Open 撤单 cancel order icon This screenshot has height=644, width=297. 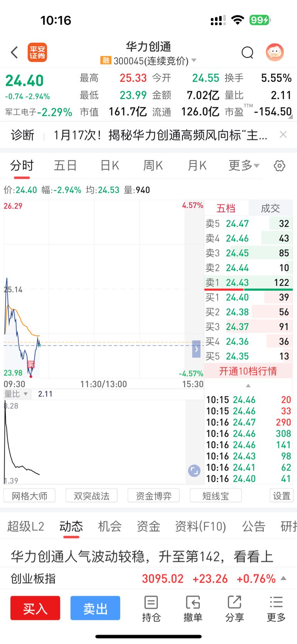tap(193, 609)
